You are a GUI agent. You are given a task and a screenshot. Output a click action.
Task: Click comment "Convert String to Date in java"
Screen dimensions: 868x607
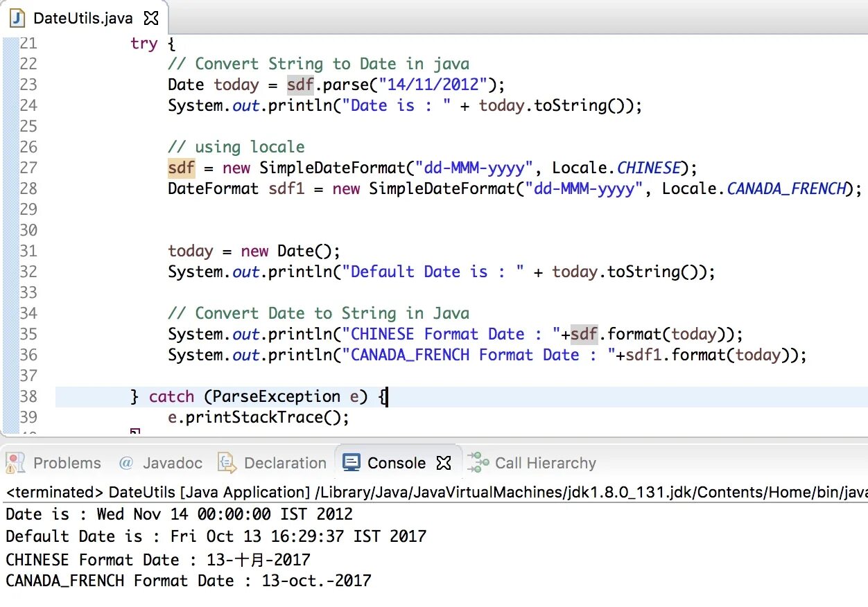[319, 64]
